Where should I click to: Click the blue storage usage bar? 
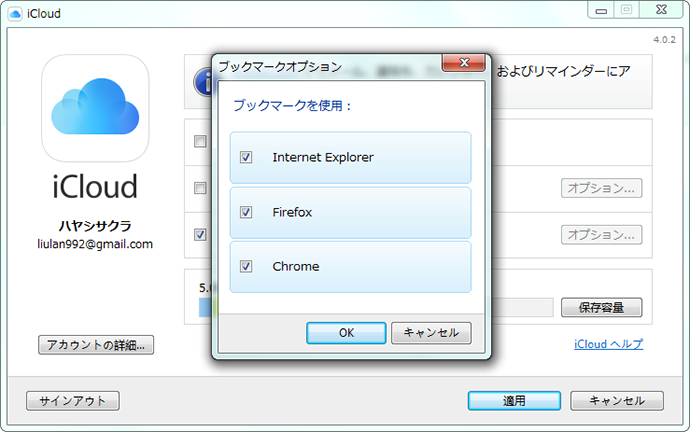click(x=205, y=308)
